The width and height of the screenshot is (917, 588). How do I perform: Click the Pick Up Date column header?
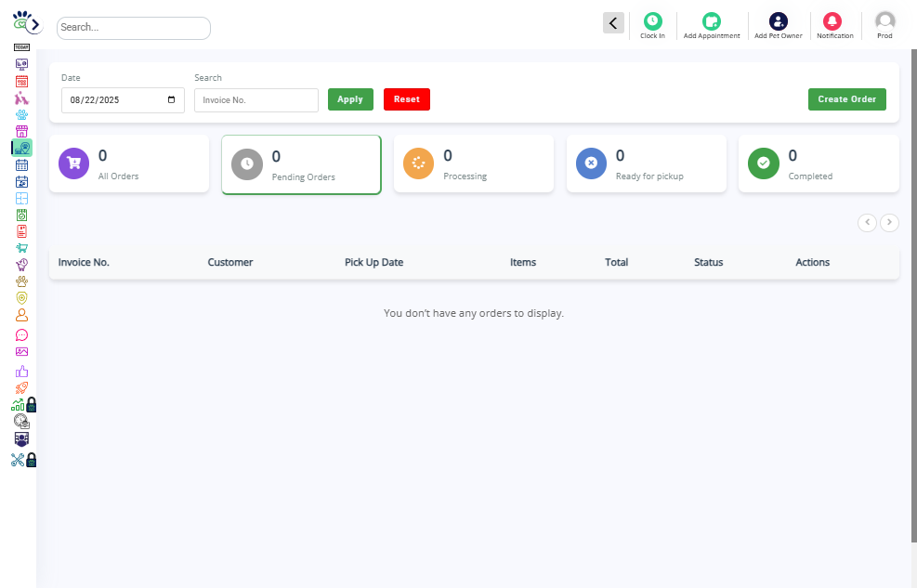click(x=373, y=263)
